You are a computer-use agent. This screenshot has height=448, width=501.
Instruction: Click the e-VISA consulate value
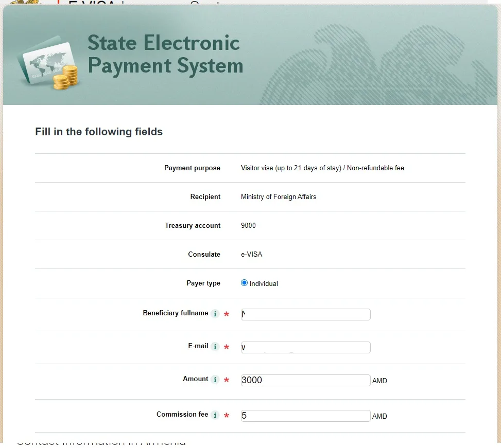point(251,254)
